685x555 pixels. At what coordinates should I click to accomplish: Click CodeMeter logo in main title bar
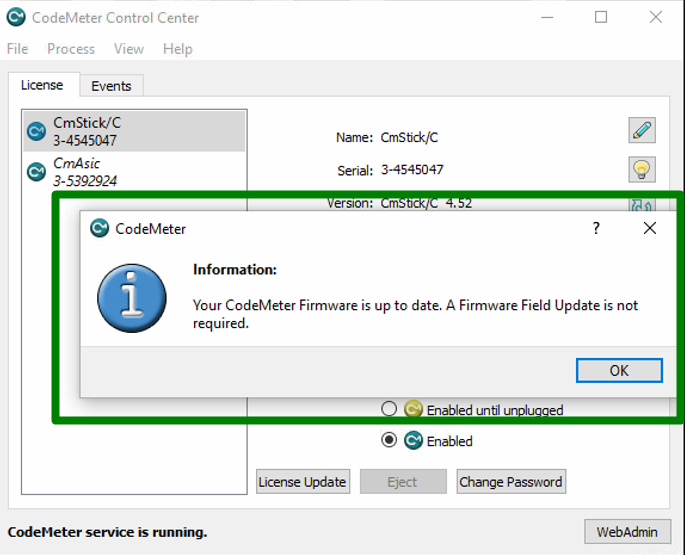coord(16,17)
